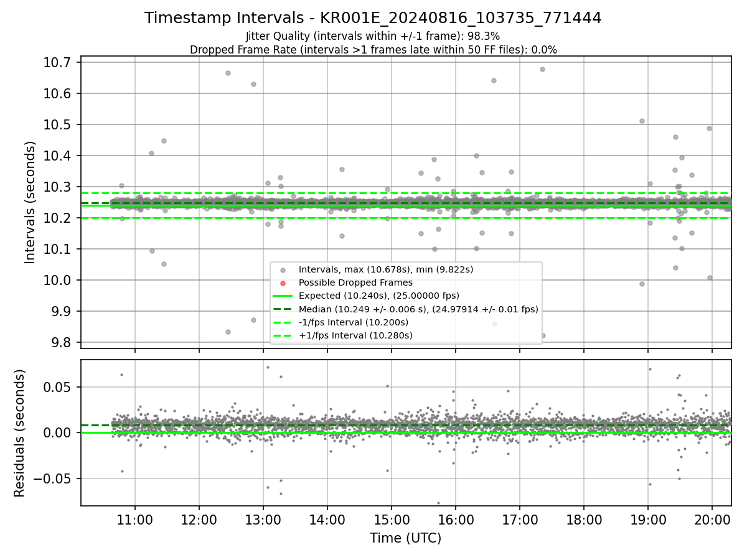The image size is (747, 560).
Task: Click the 'Residuals (seconds)' y-axis label
Action: pos(19,433)
